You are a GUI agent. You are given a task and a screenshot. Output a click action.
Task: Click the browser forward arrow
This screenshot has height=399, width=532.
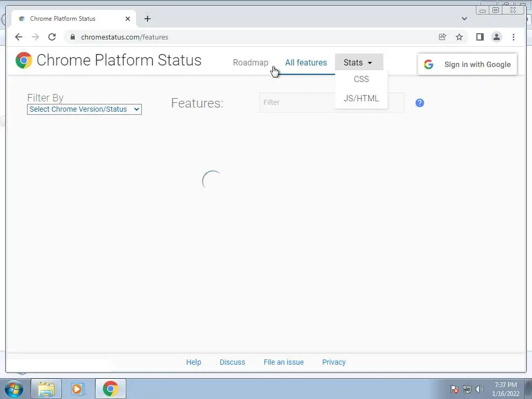tap(35, 37)
